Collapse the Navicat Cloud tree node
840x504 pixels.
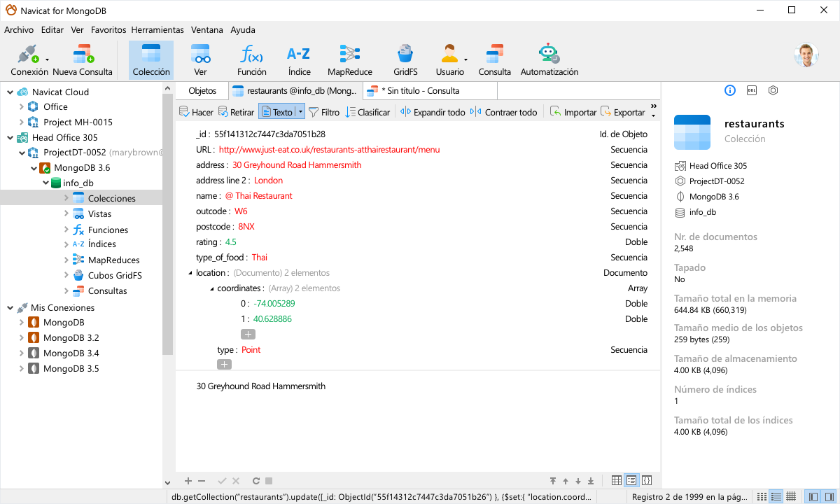coord(10,92)
